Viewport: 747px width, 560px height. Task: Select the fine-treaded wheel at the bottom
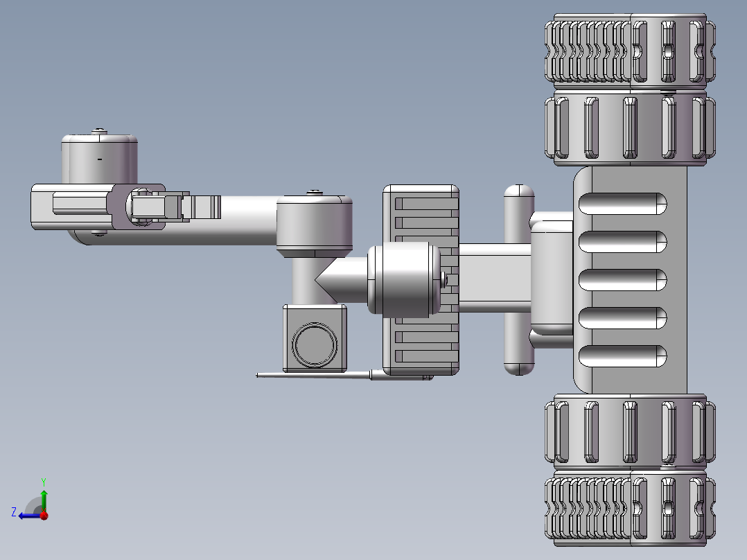point(631,509)
